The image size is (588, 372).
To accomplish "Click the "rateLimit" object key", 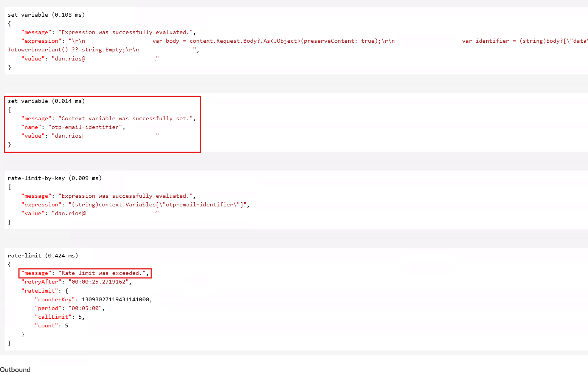I will 40,291.
